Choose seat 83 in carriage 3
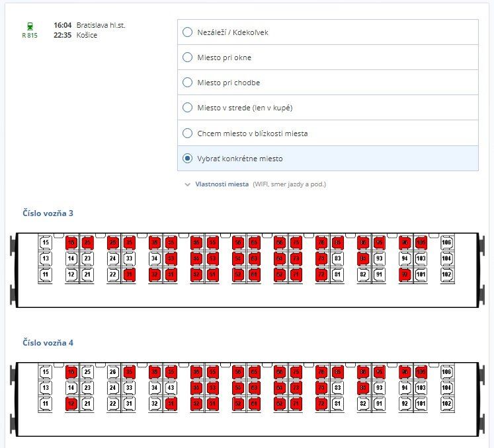Screen dimensions: 494x448 [x=337, y=258]
